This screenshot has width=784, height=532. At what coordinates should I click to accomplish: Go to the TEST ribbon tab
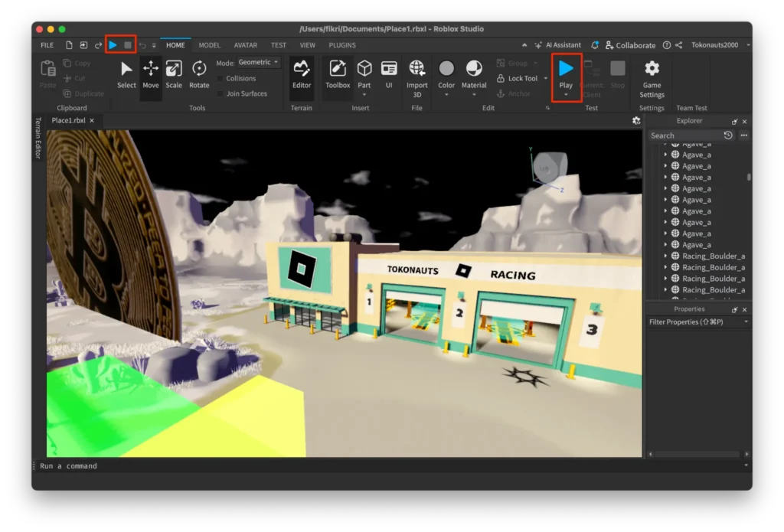coord(279,45)
